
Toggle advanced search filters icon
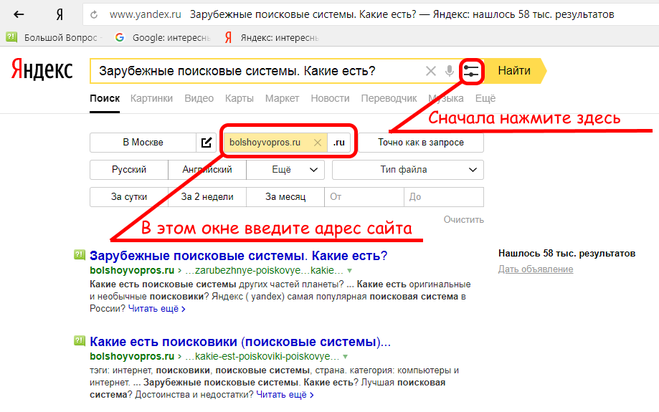click(471, 71)
